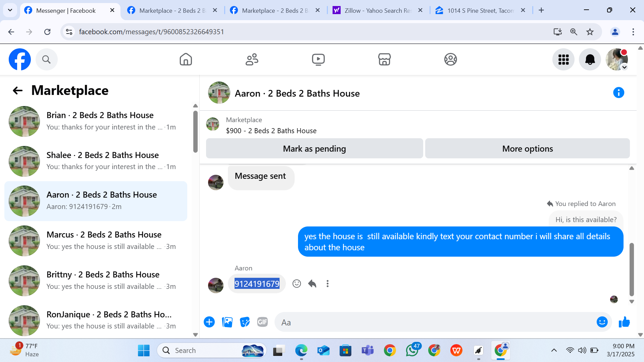The image size is (644, 362).
Task: Click the 'Hi, is this available?' quoted reply
Action: pos(586,219)
